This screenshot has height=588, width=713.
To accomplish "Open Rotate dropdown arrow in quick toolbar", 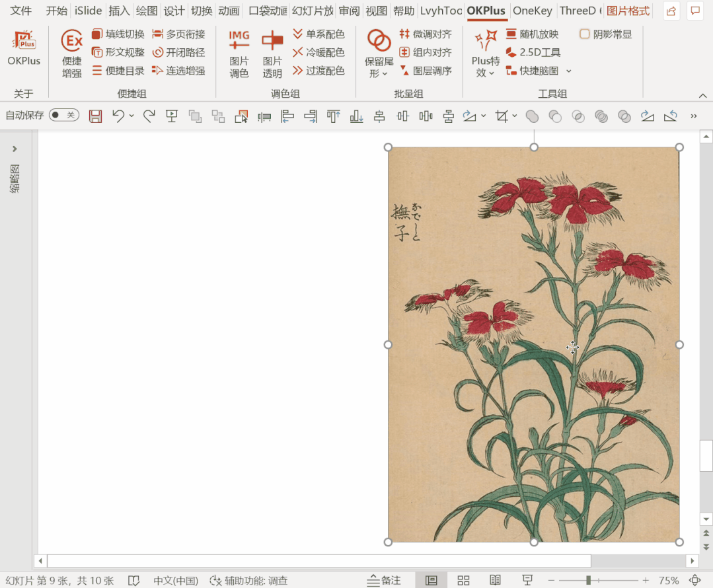I will (x=483, y=116).
